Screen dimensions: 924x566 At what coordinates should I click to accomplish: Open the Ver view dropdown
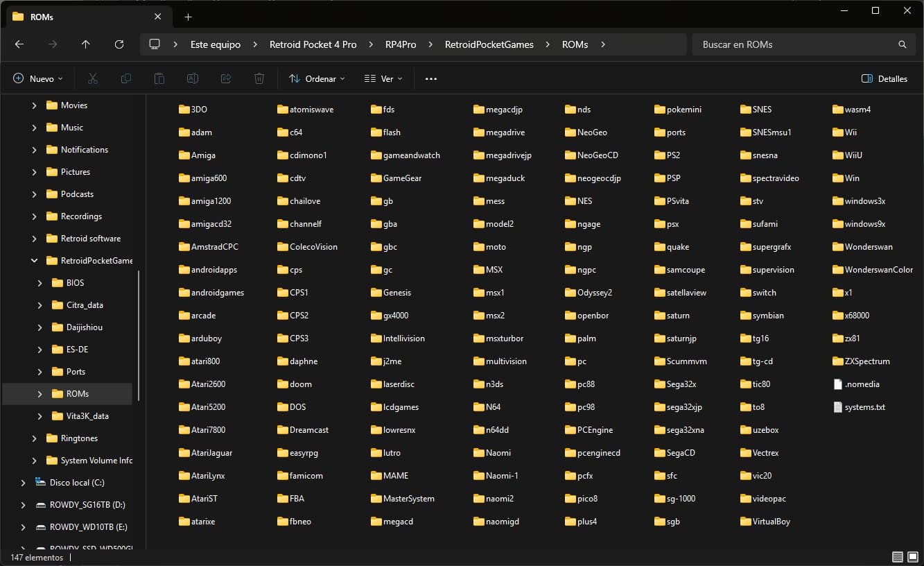click(383, 79)
